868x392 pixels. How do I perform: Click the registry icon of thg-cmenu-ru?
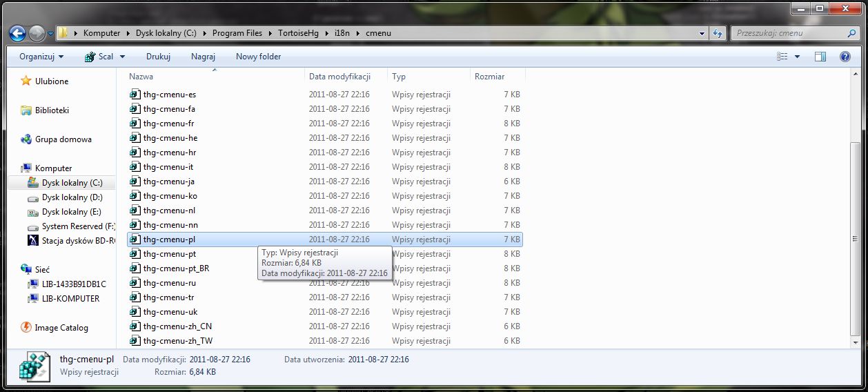coord(135,283)
